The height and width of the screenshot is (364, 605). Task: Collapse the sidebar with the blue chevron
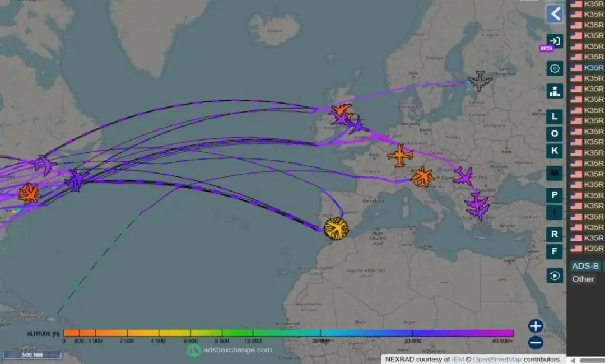click(x=555, y=13)
